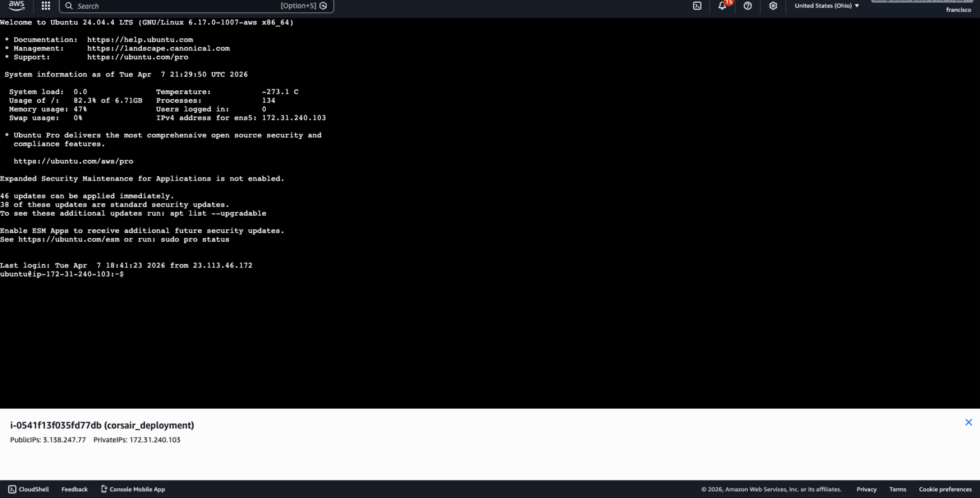
Task: Open the services grid menu icon
Action: (46, 6)
